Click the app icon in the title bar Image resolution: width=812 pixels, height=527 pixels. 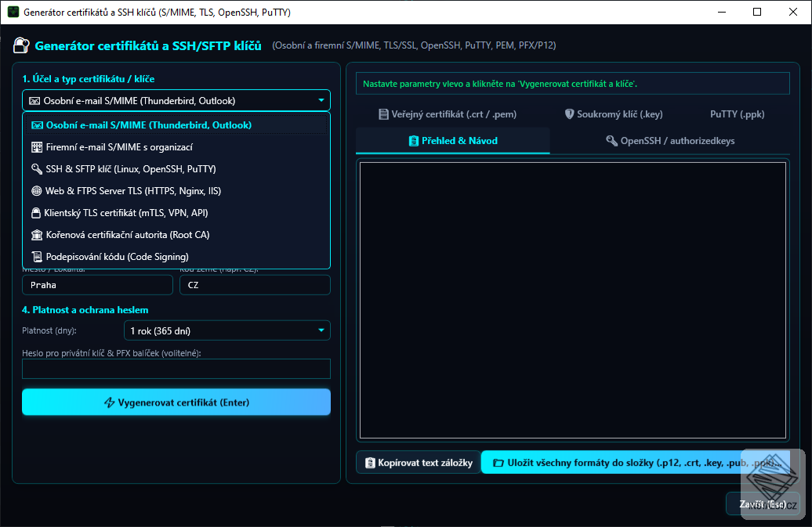pyautogui.click(x=13, y=12)
